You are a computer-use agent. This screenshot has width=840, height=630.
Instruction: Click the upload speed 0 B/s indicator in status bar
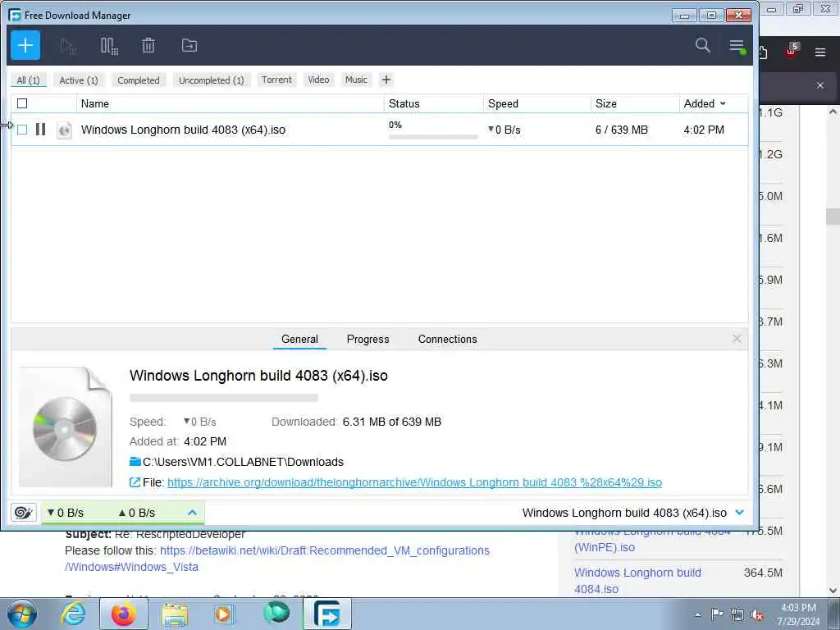click(137, 513)
